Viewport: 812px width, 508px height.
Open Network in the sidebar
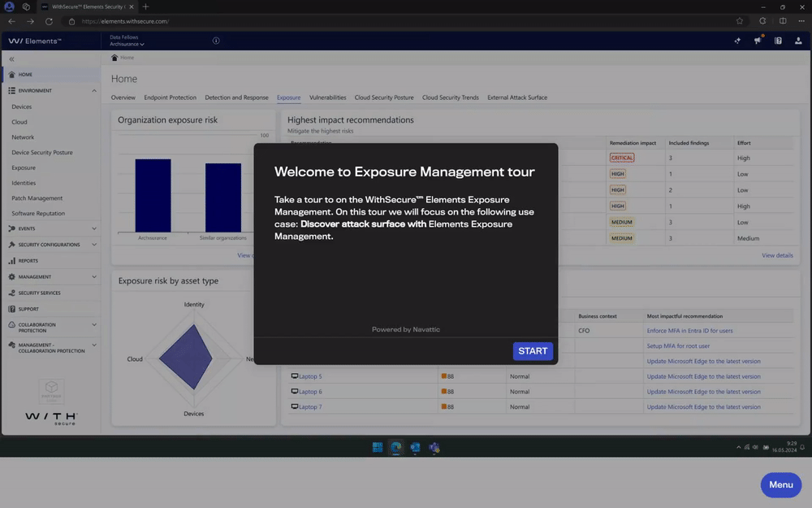pyautogui.click(x=23, y=137)
